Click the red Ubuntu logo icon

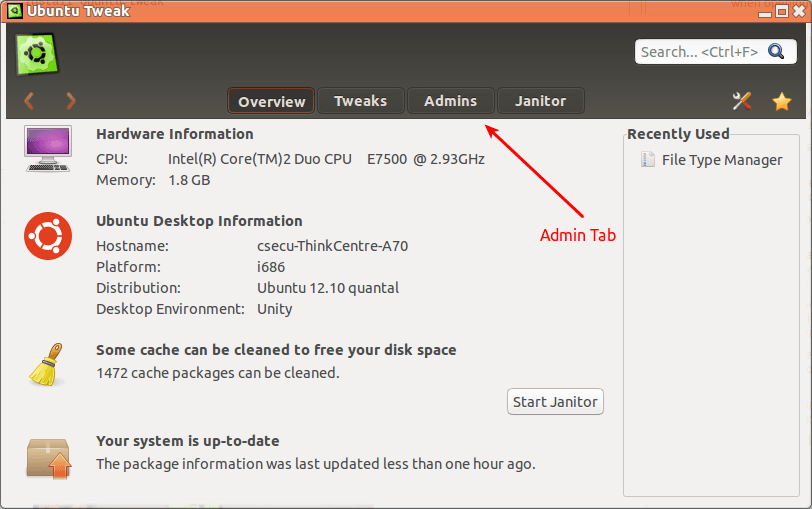click(44, 236)
